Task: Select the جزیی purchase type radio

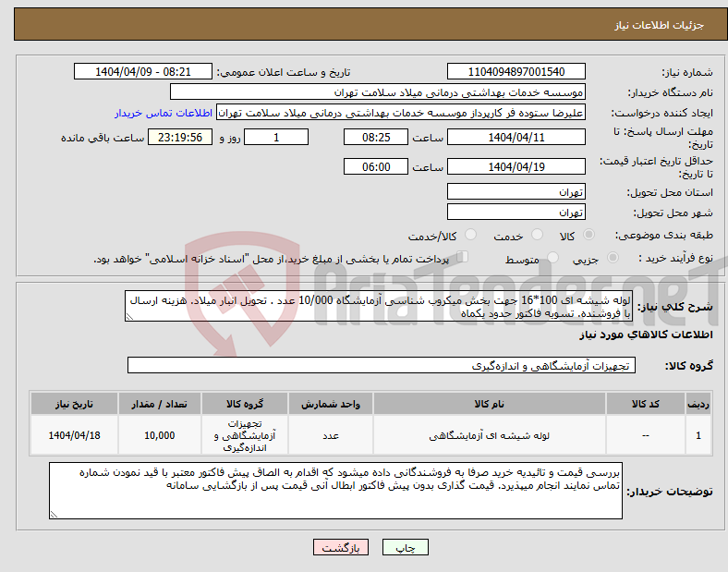Action: 613,257
